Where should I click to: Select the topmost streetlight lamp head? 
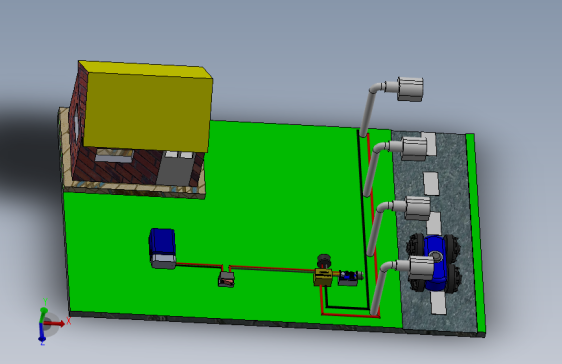point(410,88)
